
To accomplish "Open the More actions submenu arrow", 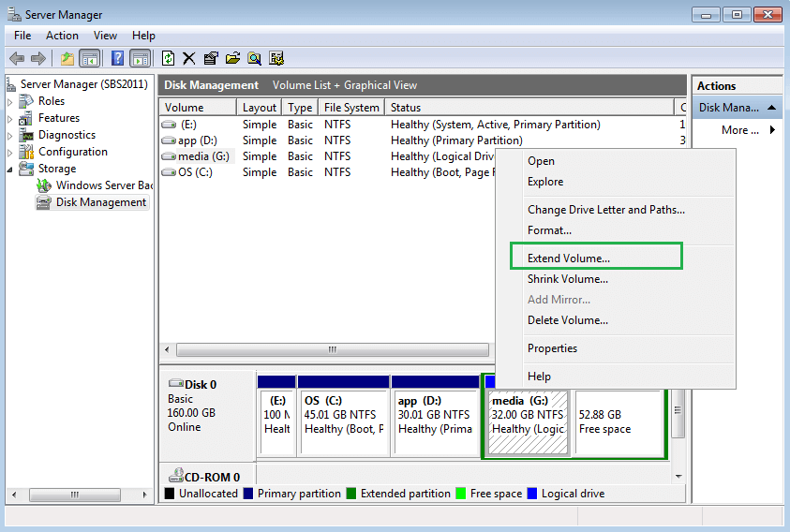I will click(x=772, y=130).
